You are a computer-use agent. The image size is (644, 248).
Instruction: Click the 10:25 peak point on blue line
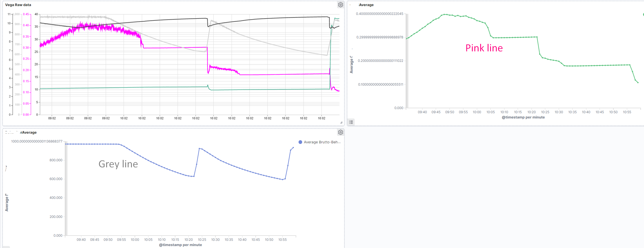click(x=199, y=149)
